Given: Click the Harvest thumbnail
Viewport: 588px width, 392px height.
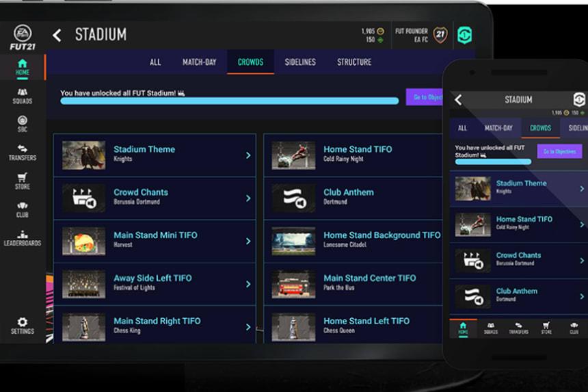Looking at the screenshot, I should 84,241.
